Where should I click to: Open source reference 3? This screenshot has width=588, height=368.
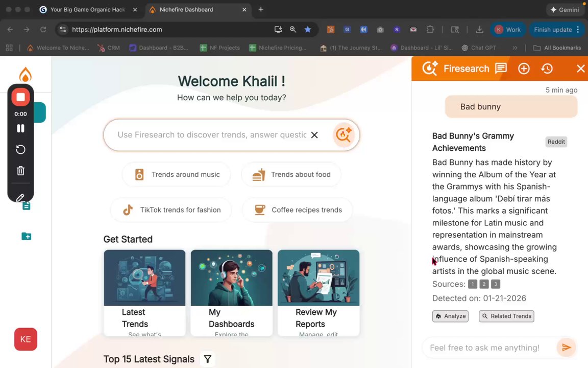pos(496,284)
